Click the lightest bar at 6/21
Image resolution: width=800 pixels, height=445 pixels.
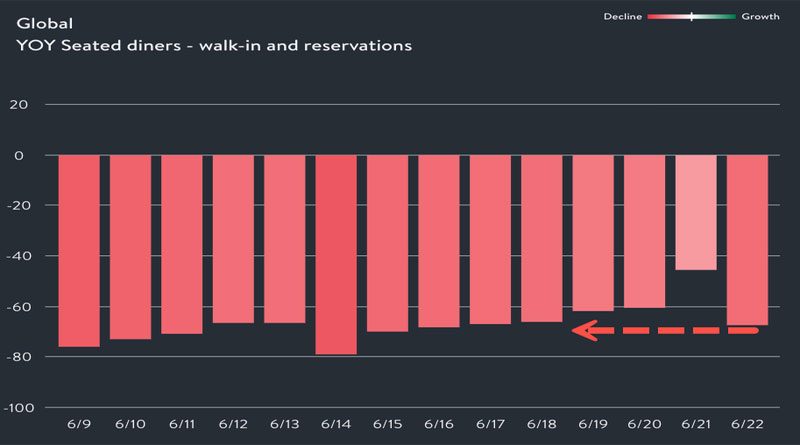[x=696, y=212]
